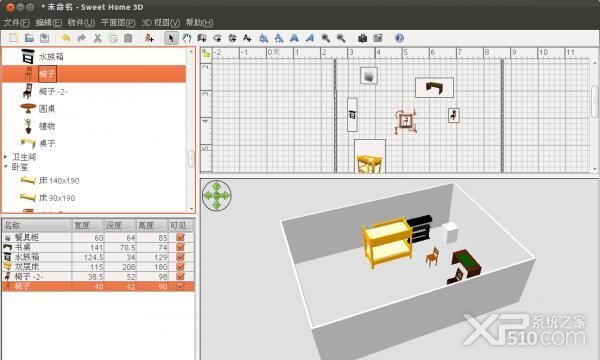Click the Cut scissors icon
This screenshot has height=360, width=600.
pos(98,38)
